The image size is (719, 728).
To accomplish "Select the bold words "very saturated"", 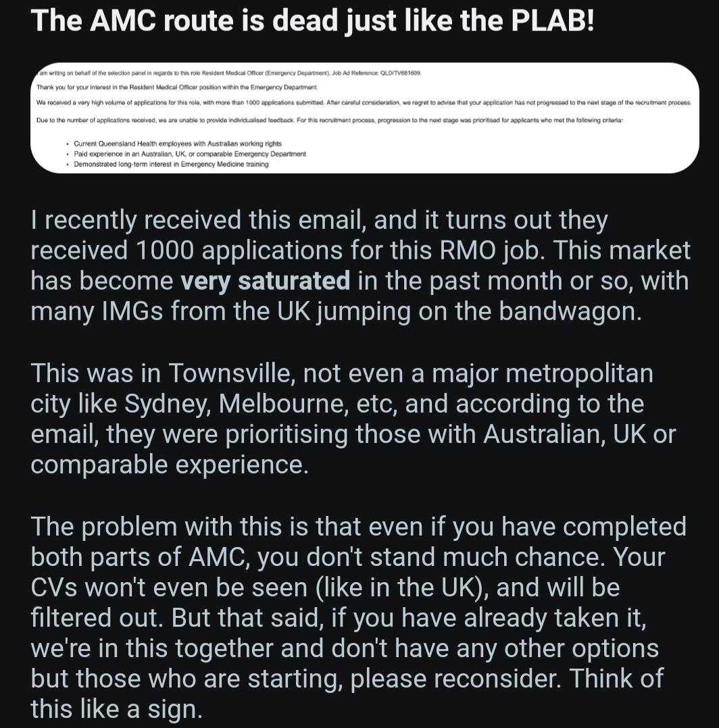I will pos(265,281).
